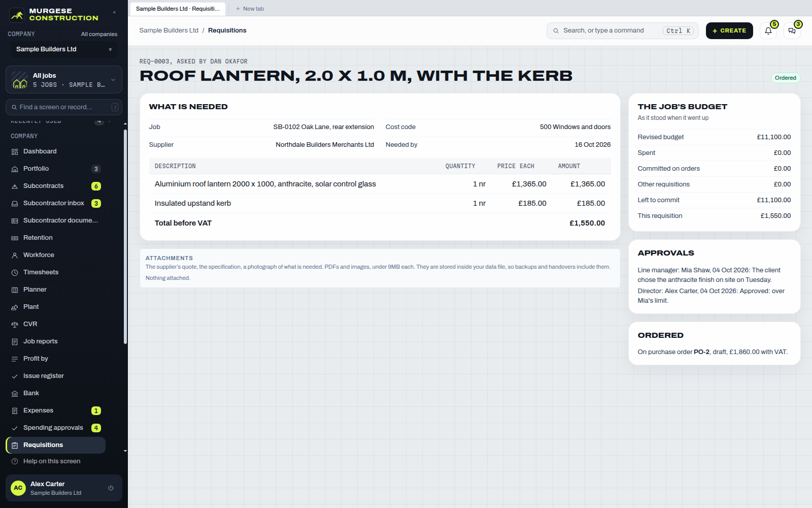
Task: Collapse the sidebar with the double-chevron icon
Action: pos(114,12)
